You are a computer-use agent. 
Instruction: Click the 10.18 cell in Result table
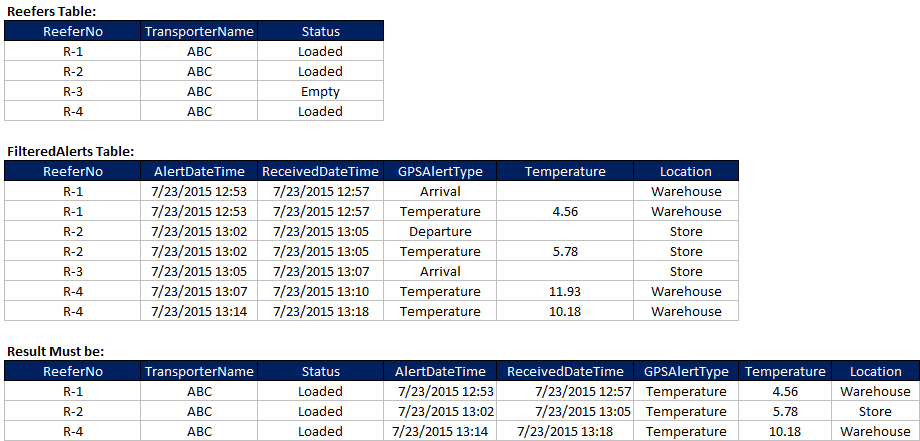click(x=785, y=431)
